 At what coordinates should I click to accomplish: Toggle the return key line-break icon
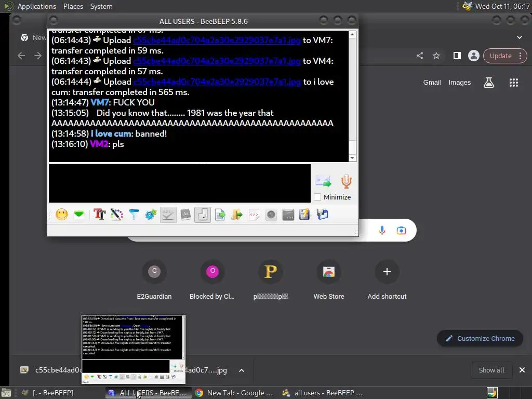pyautogui.click(x=203, y=215)
